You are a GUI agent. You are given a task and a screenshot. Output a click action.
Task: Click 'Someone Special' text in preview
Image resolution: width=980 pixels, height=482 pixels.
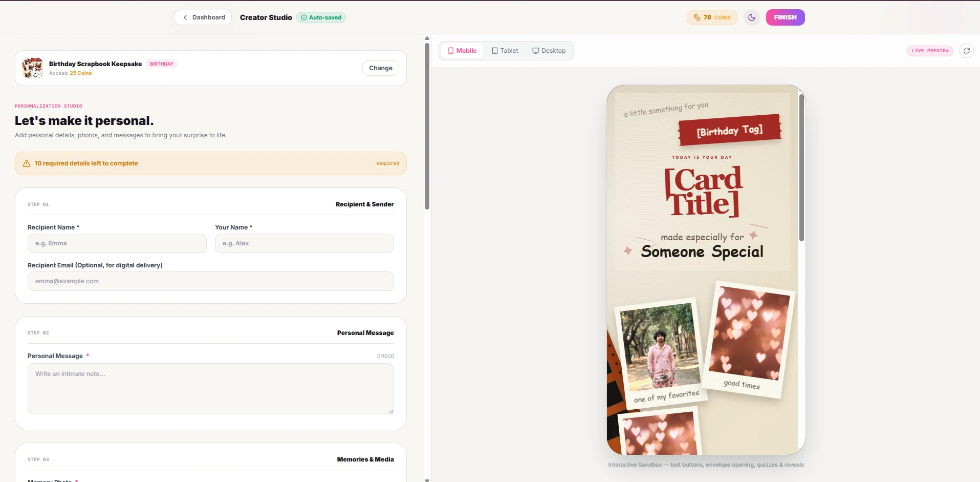(702, 252)
